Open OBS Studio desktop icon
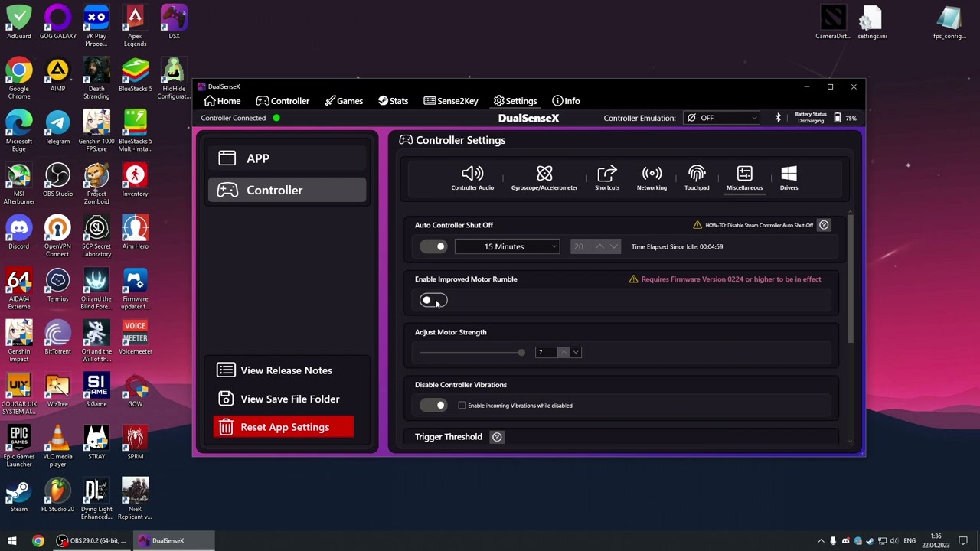Screen dimensions: 980x551 57,180
